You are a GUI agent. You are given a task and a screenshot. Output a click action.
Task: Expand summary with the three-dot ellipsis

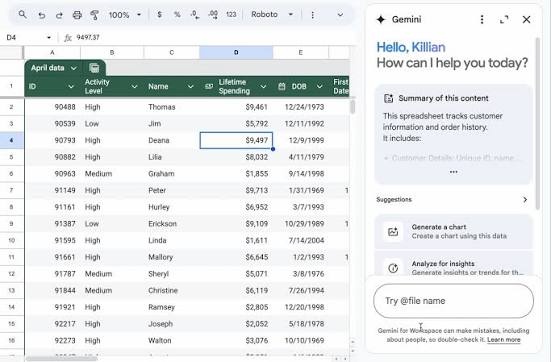click(x=454, y=172)
